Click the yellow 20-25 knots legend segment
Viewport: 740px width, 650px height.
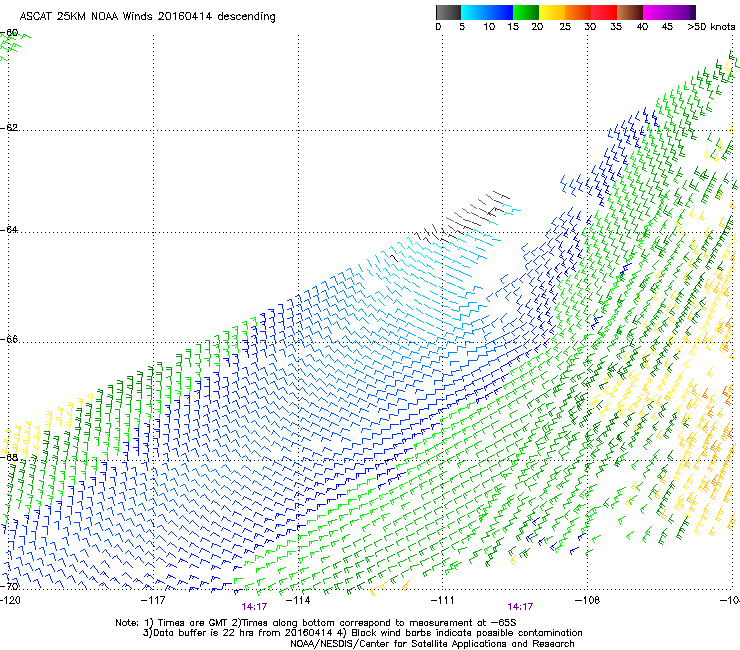pyautogui.click(x=552, y=12)
